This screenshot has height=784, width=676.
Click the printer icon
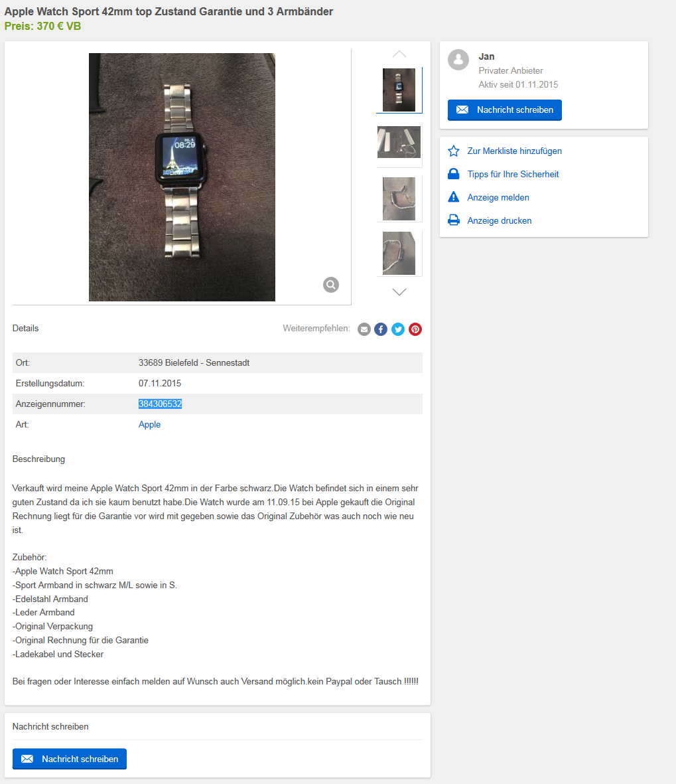454,220
